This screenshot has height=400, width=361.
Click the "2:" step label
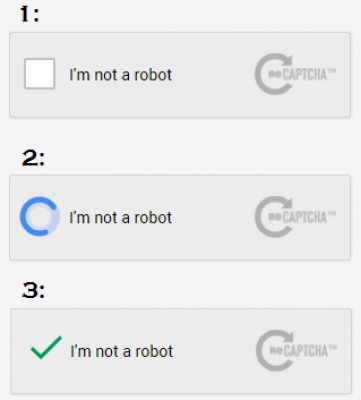tap(33, 158)
